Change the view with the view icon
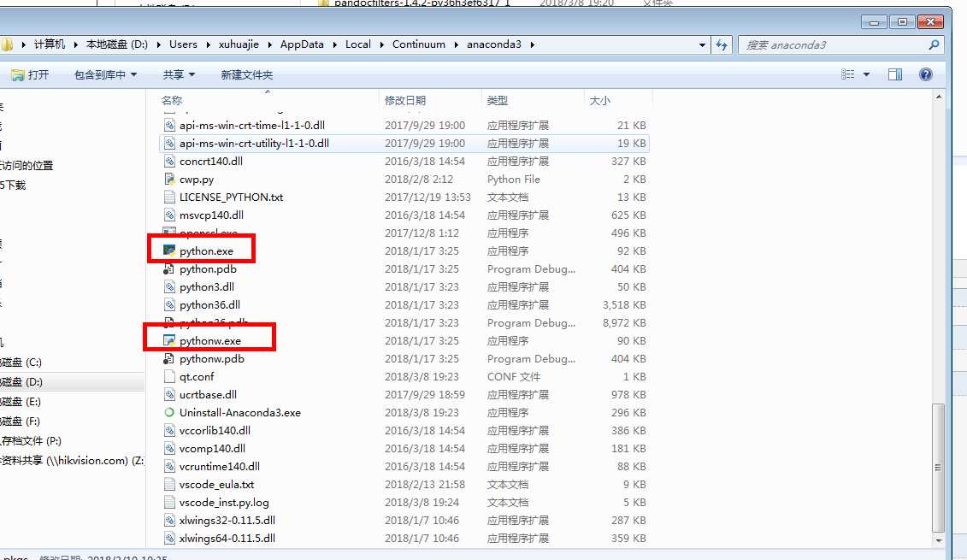Image resolution: width=967 pixels, height=560 pixels. [x=848, y=74]
